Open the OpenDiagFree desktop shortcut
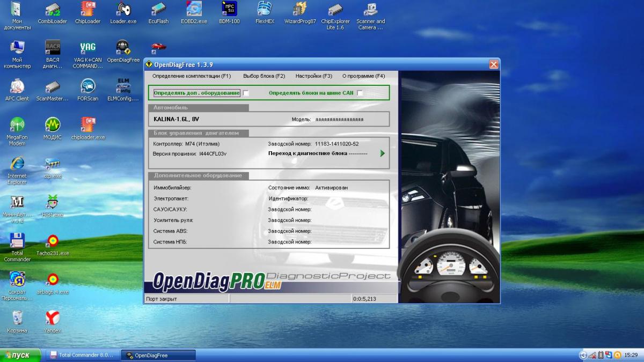Image resolution: width=644 pixels, height=362 pixels. pos(123,52)
